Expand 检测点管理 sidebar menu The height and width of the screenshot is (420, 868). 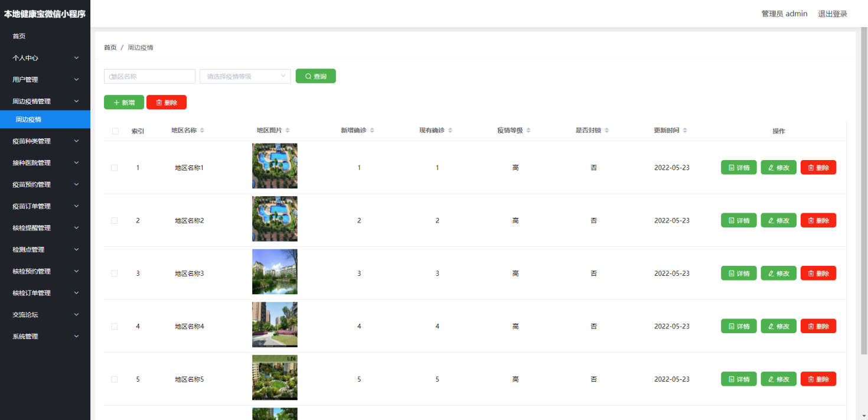point(45,250)
